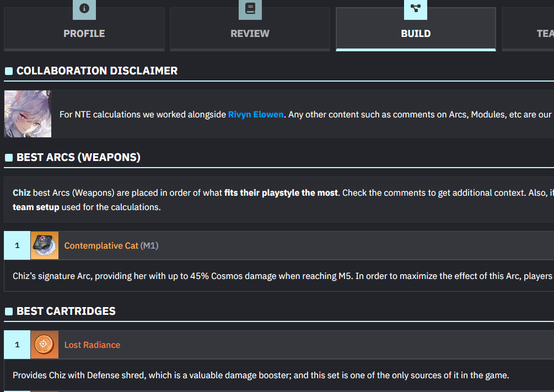Click the square marker beside BEST ARCS (WEAPONS)
Image resolution: width=554 pixels, height=392 pixels.
tap(9, 158)
